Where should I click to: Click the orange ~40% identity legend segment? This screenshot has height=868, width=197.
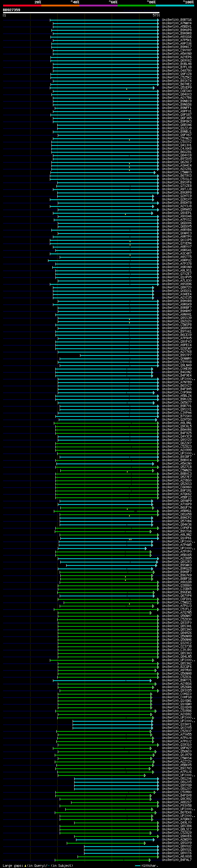pos(60,6)
